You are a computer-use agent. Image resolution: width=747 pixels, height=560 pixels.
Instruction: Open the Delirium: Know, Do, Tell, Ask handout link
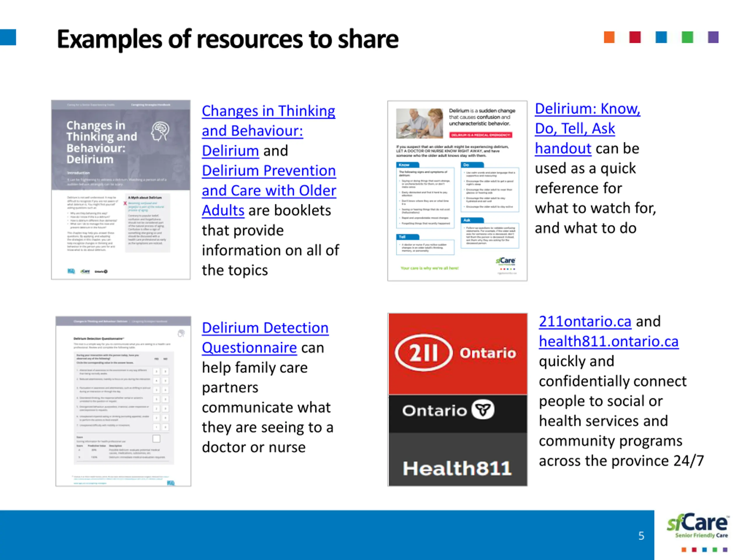point(587,128)
